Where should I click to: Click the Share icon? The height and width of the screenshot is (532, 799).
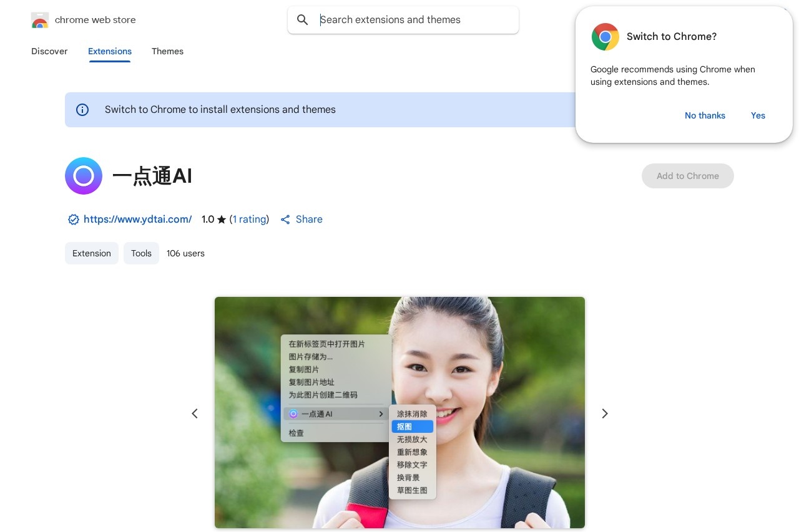(285, 220)
